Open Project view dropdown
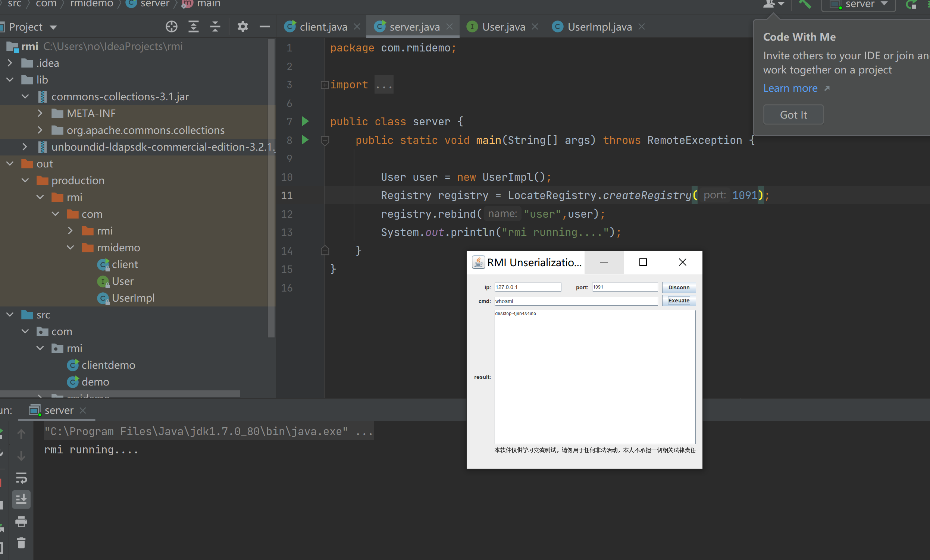The image size is (930, 560). (x=53, y=27)
